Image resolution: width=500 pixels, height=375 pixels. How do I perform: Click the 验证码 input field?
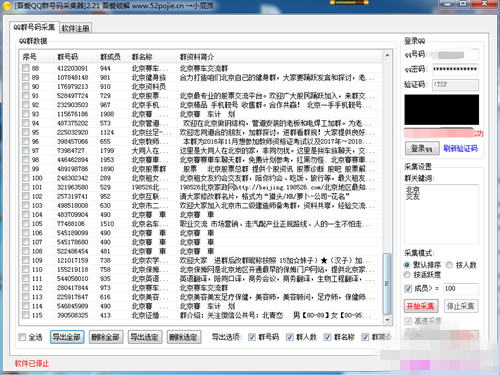(455, 85)
